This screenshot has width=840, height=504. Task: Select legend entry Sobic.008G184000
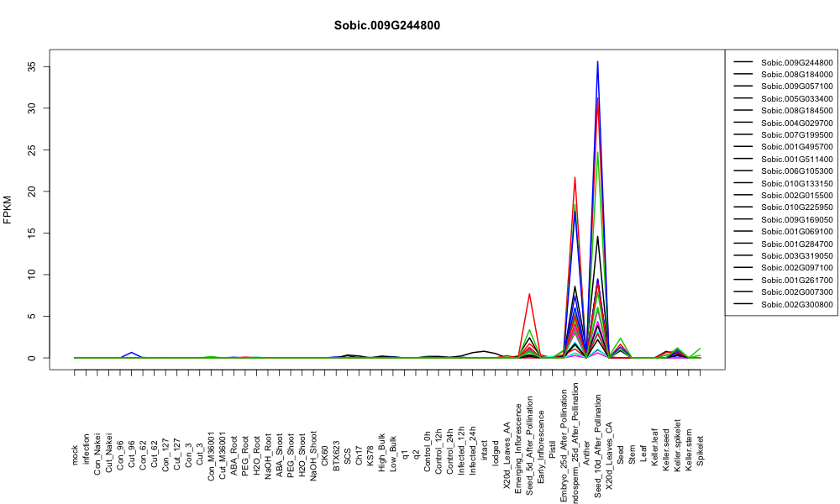point(796,75)
